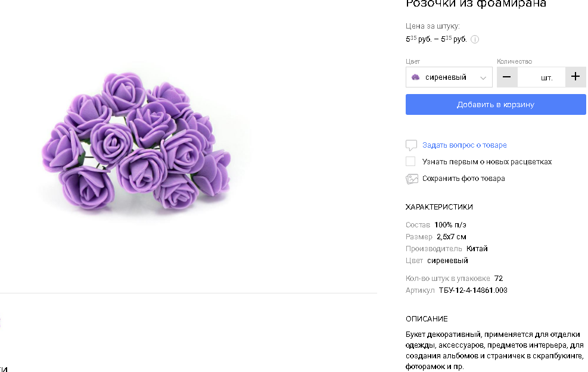Enable the new colors notification checkbox
The height and width of the screenshot is (372, 588).
(410, 162)
